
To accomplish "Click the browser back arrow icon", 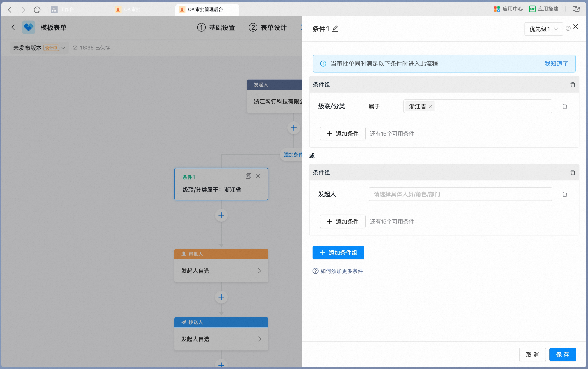I will [x=10, y=10].
